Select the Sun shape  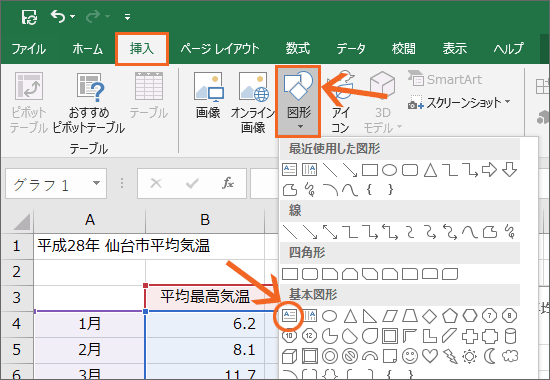point(470,356)
